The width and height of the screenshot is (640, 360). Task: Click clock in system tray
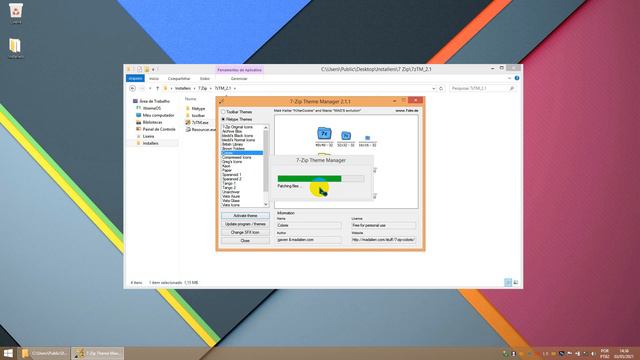click(x=624, y=353)
